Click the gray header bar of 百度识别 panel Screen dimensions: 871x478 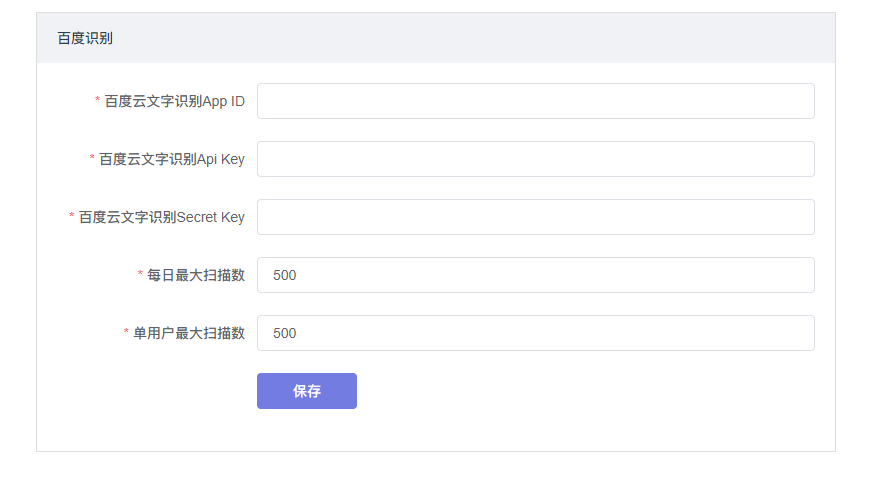point(436,38)
